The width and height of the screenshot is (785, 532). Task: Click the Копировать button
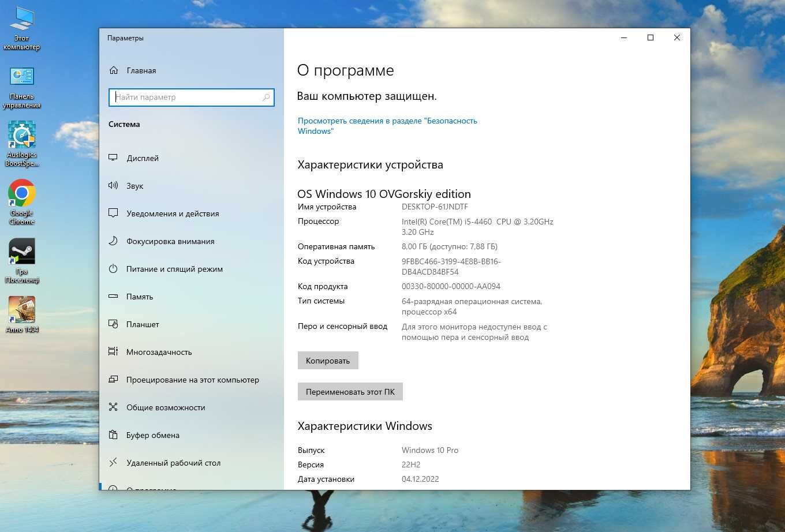click(328, 361)
